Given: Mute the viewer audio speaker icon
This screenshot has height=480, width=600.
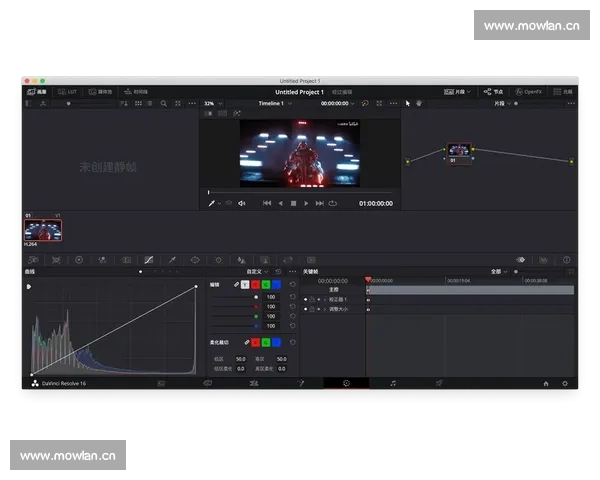Looking at the screenshot, I should (x=242, y=203).
